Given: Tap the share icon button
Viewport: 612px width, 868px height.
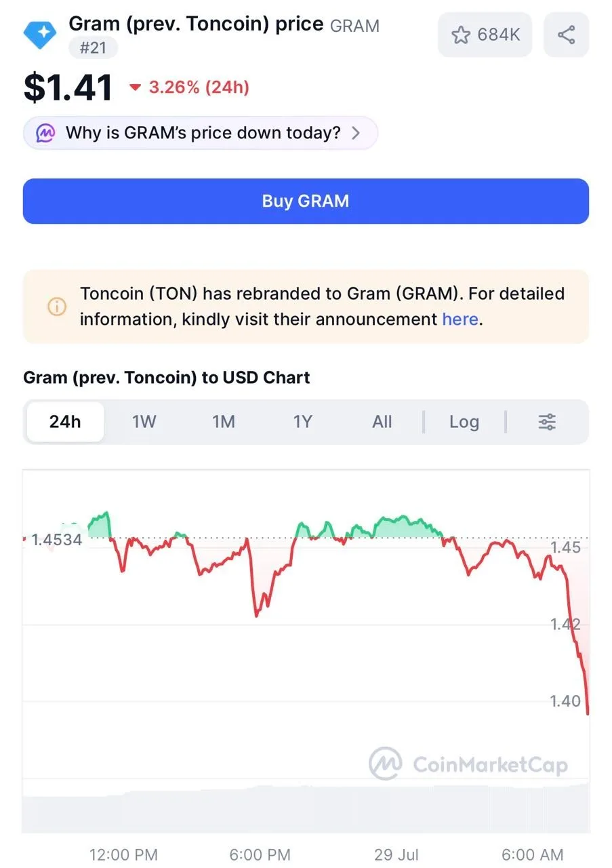Looking at the screenshot, I should (x=567, y=35).
